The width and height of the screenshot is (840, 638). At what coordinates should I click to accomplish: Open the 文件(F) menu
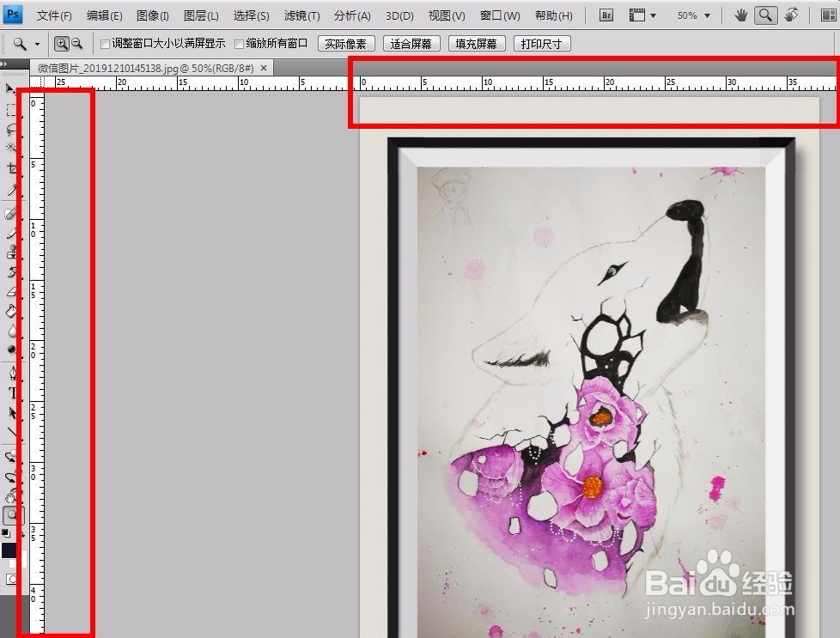point(54,16)
